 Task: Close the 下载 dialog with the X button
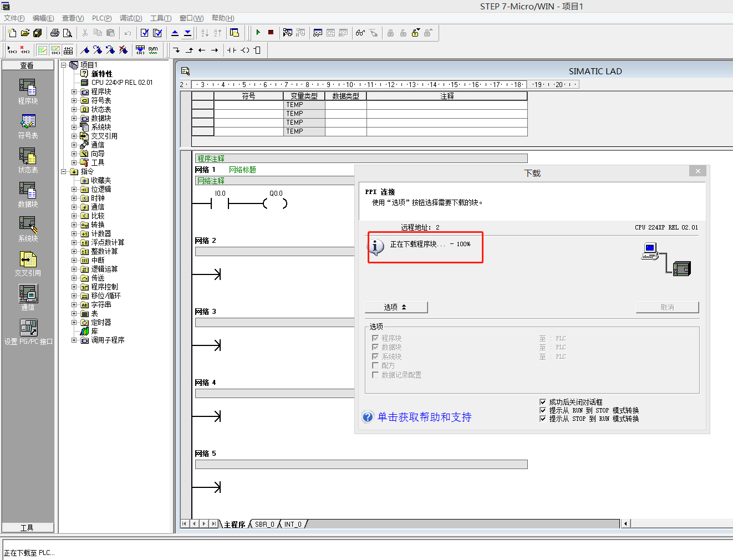click(x=698, y=171)
